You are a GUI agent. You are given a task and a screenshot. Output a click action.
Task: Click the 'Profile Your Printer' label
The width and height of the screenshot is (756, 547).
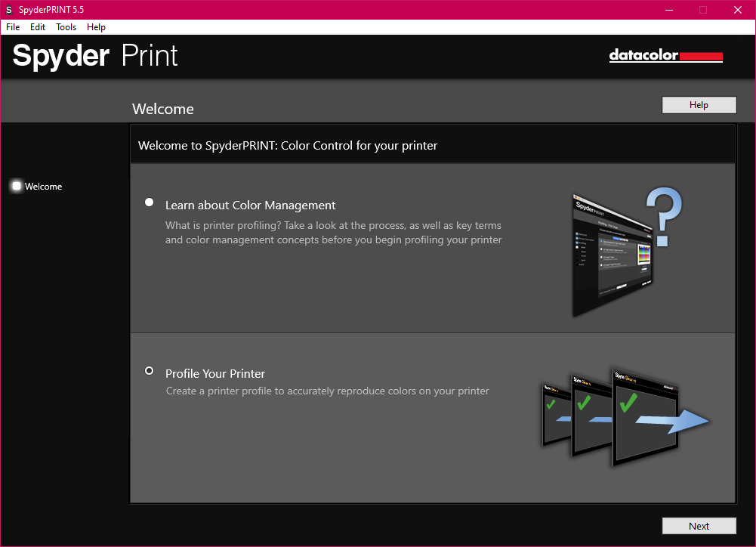[215, 374]
